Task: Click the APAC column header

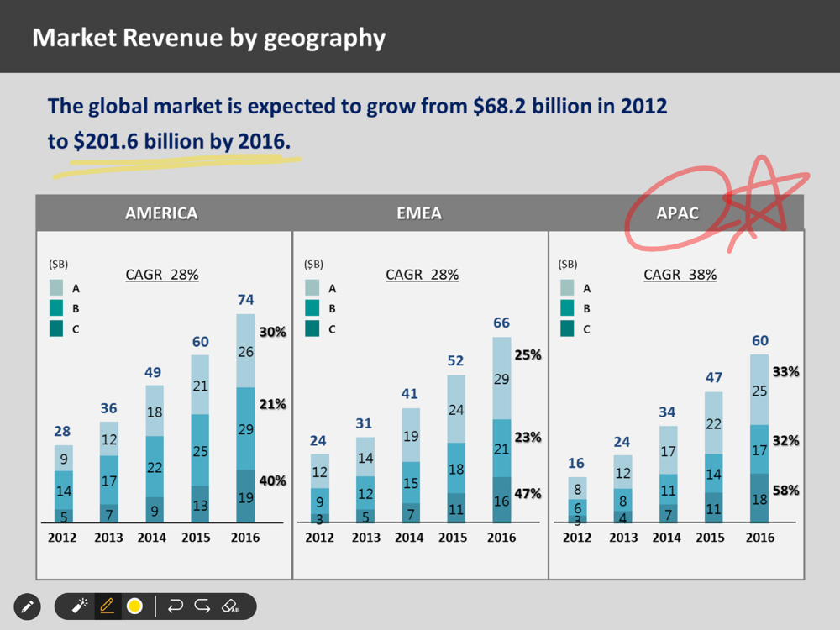Action: 677,213
